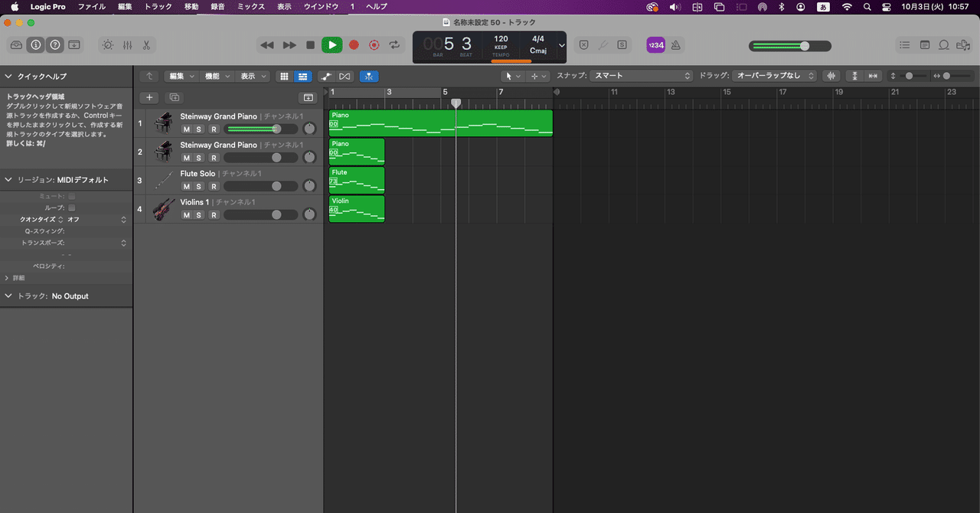Click the waveform zoom icon
Screen dimensions: 980x513
(831, 76)
